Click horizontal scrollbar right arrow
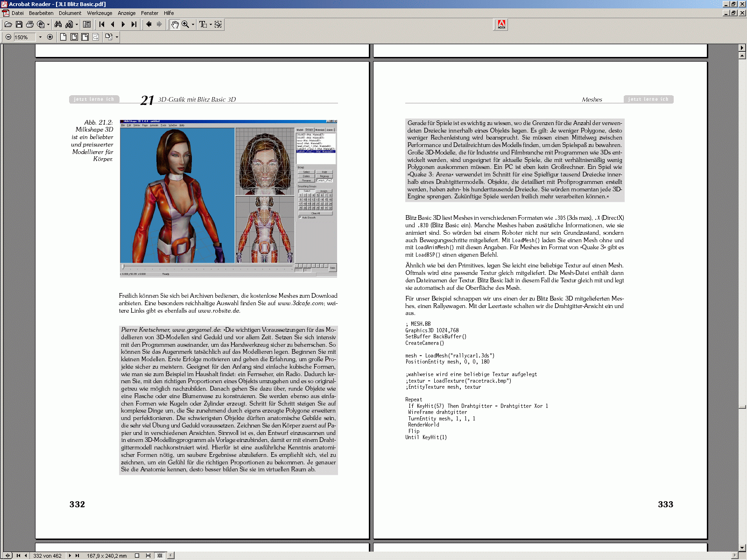This screenshot has width=747, height=560. (735, 556)
